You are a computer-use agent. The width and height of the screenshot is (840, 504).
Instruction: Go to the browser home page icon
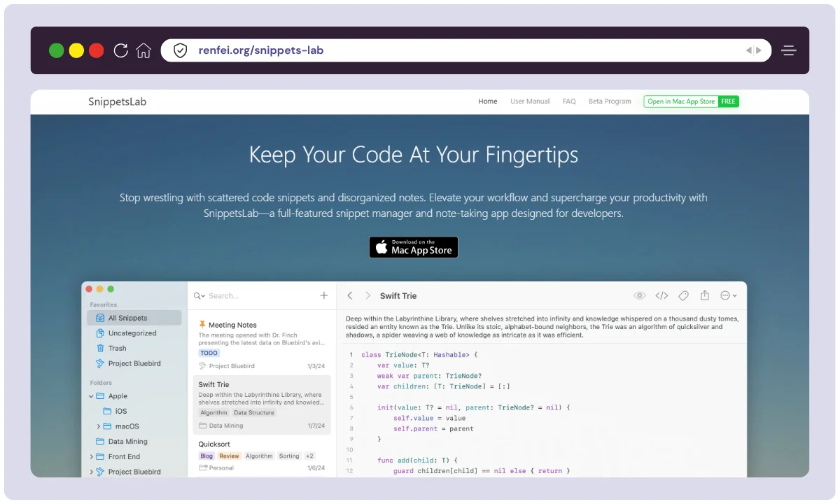point(143,50)
